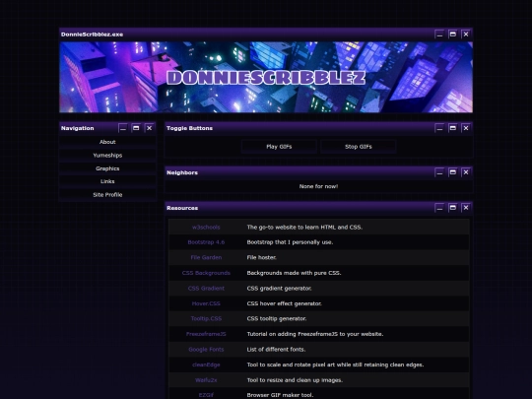Screen dimensions: 532x399
Task: Go to the Yumeships page
Action: click(107, 155)
